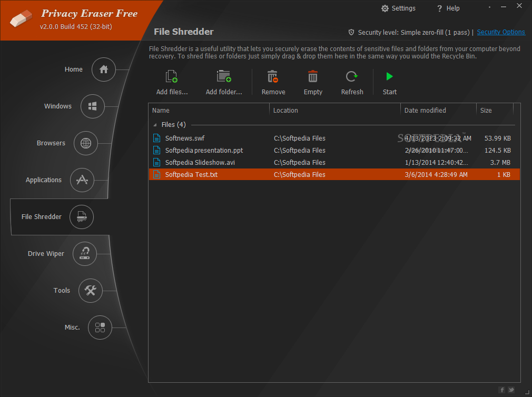Open the Facebook icon at bottom
The image size is (532, 397).
coord(502,390)
